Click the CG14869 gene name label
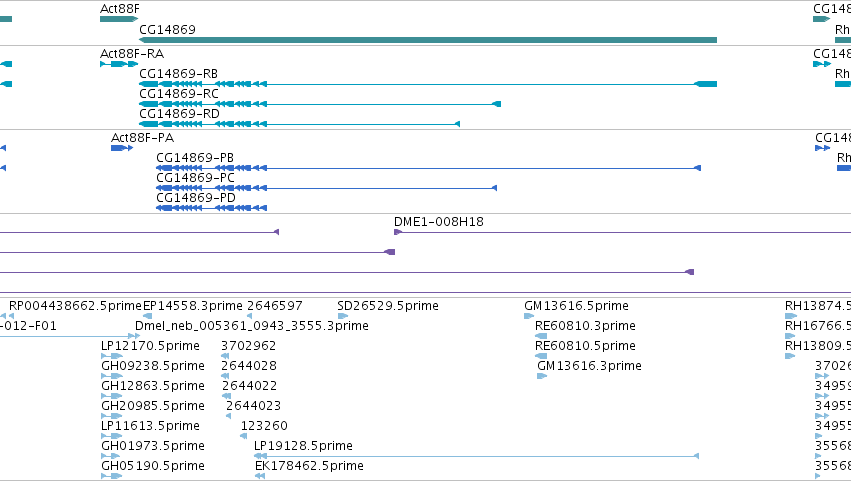The image size is (851, 481). (167, 30)
